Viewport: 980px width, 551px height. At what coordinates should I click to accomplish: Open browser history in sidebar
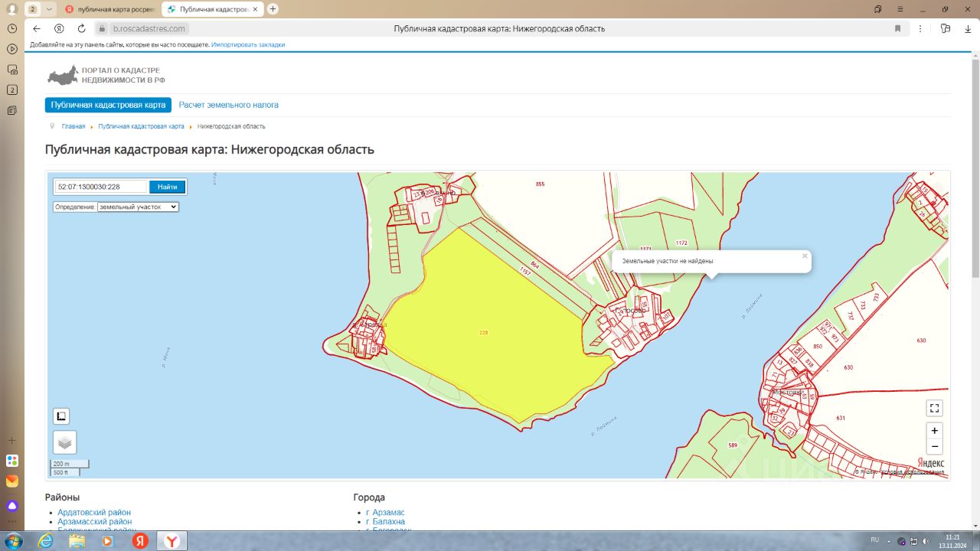12,28
